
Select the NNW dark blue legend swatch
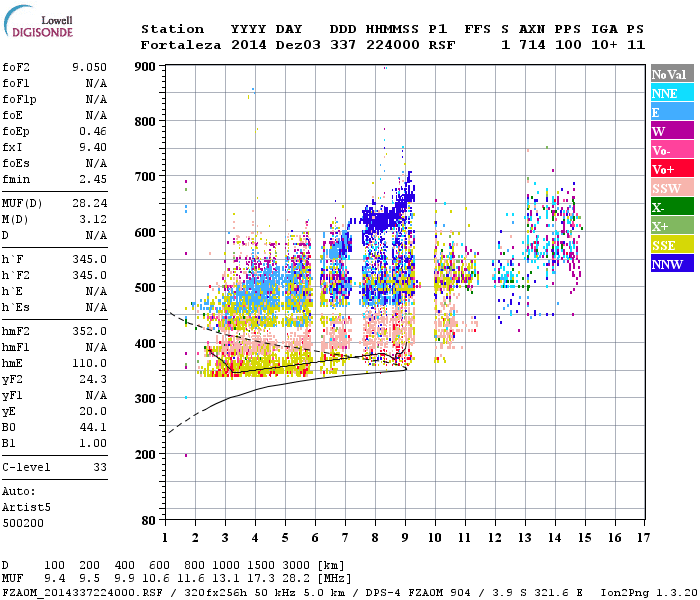click(x=672, y=264)
